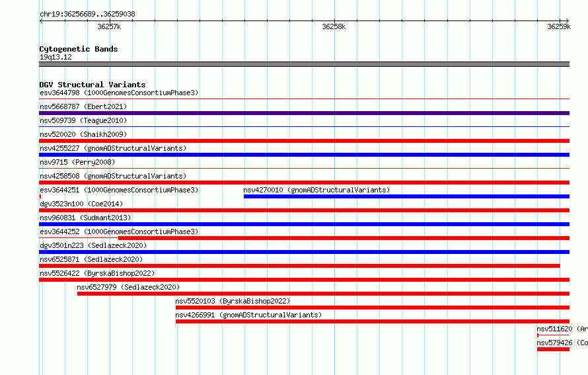
Task: Click the dgv3523n100 red variant bar
Action: pos(304,210)
